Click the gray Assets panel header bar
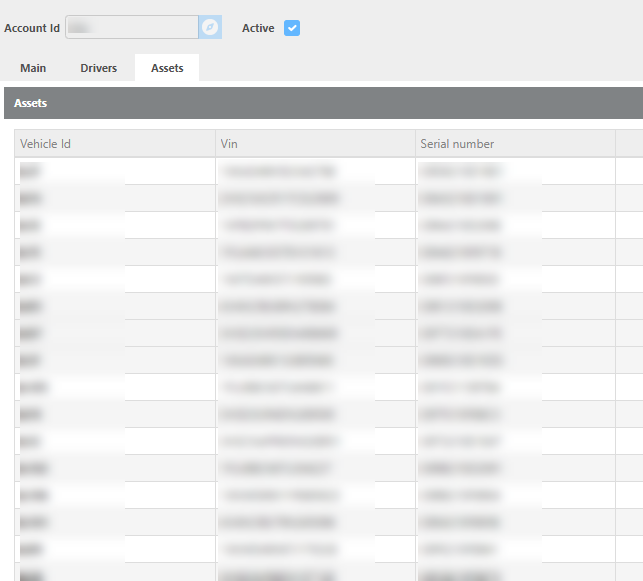Screen dimensions: 643x581 pos(321,103)
